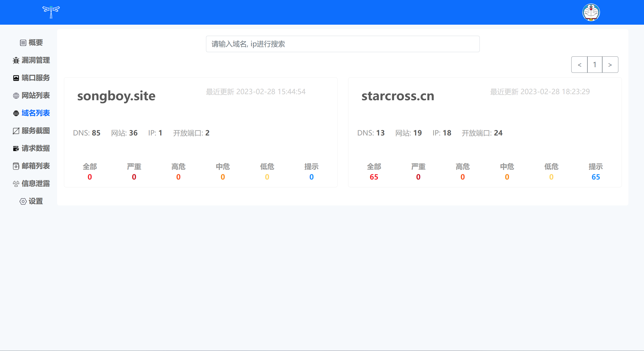644x351 pixels.
Task: Click the bug icon for 漏洞管理
Action: click(16, 60)
